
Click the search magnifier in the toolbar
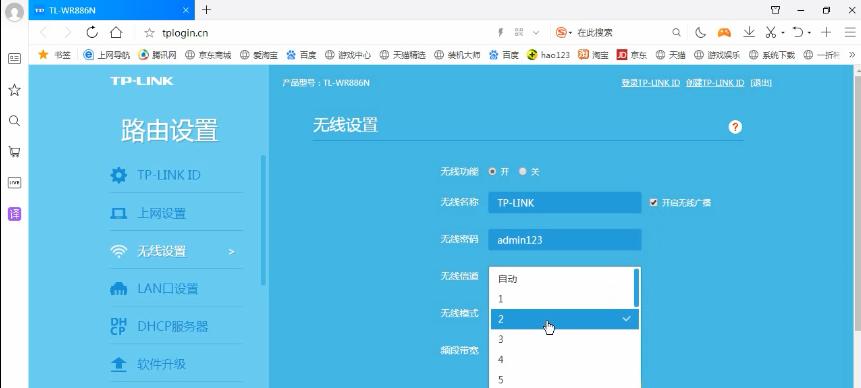(676, 33)
